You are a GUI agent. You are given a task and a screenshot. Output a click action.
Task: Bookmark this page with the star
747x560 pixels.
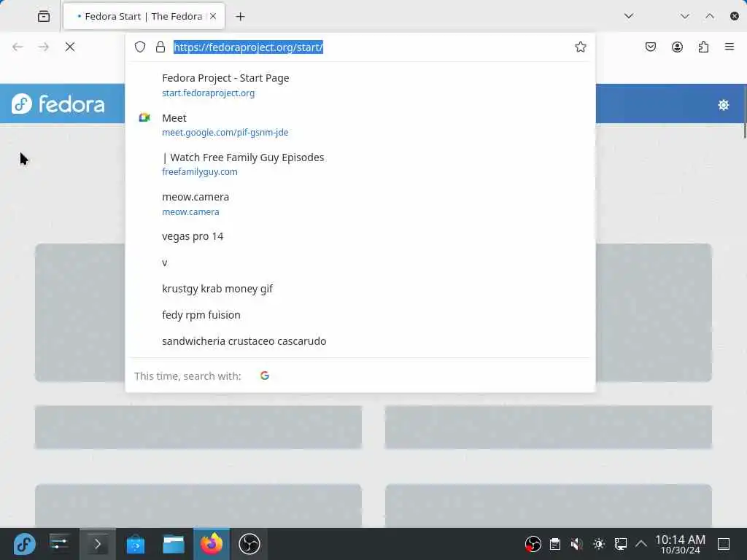pyautogui.click(x=580, y=47)
